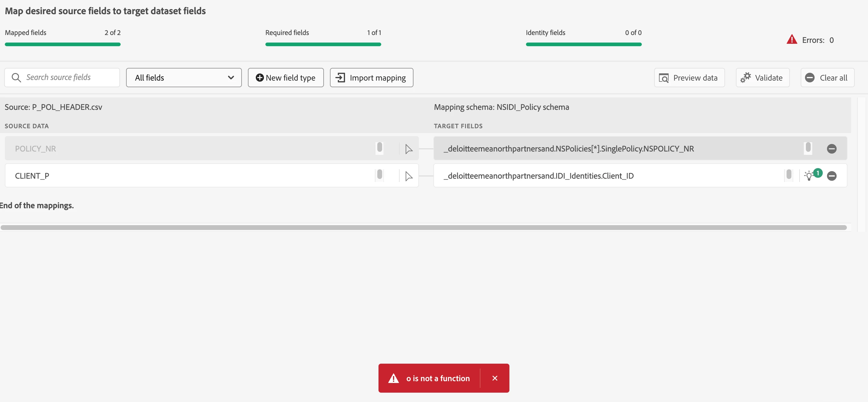Dismiss the 'o is not a function' toast

[494, 378]
